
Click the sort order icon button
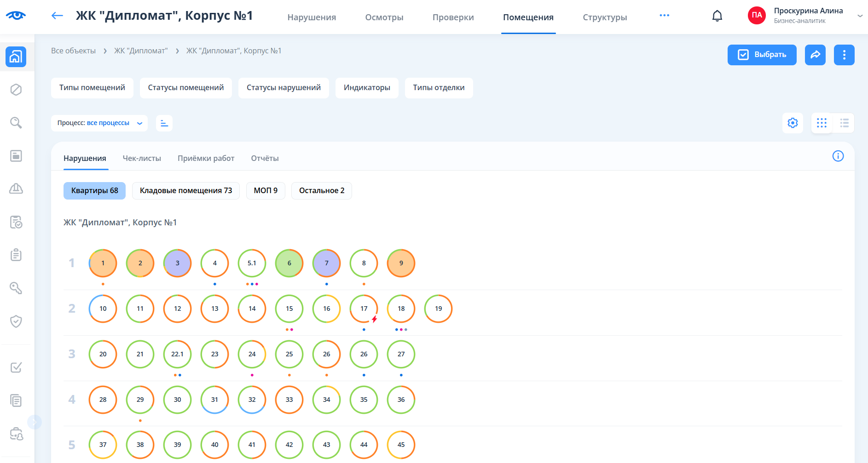(x=164, y=123)
